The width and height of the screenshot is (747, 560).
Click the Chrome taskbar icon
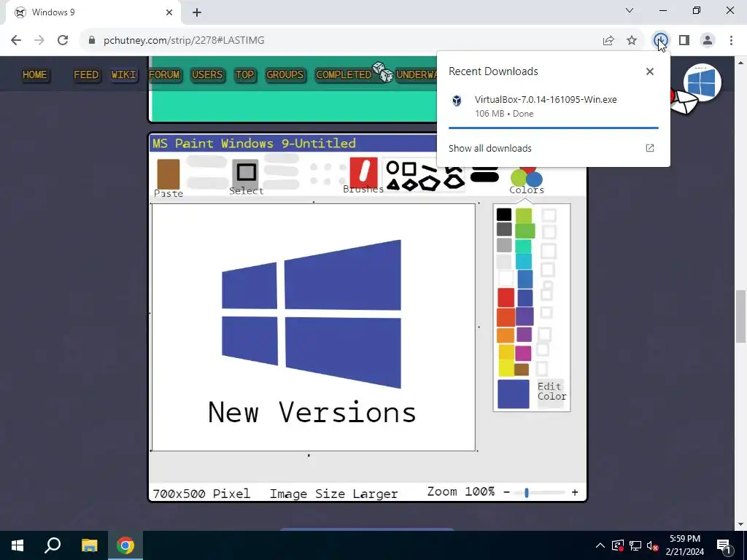point(125,545)
